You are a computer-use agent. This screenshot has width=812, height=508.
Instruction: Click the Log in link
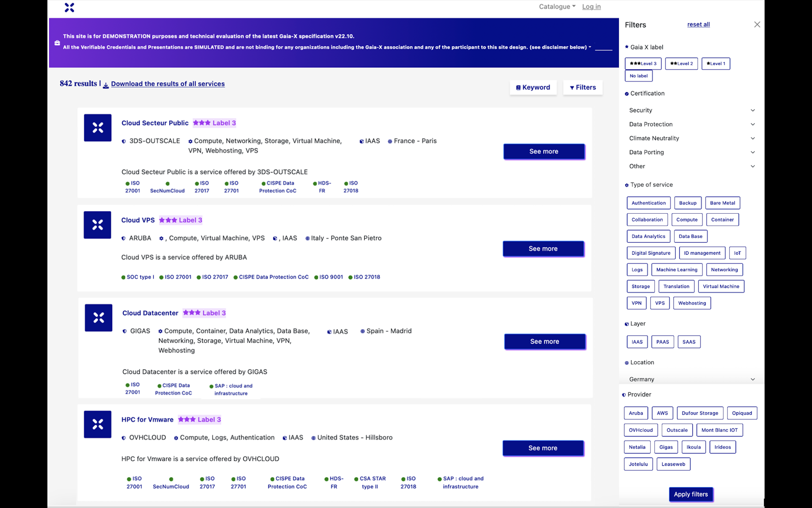click(591, 7)
